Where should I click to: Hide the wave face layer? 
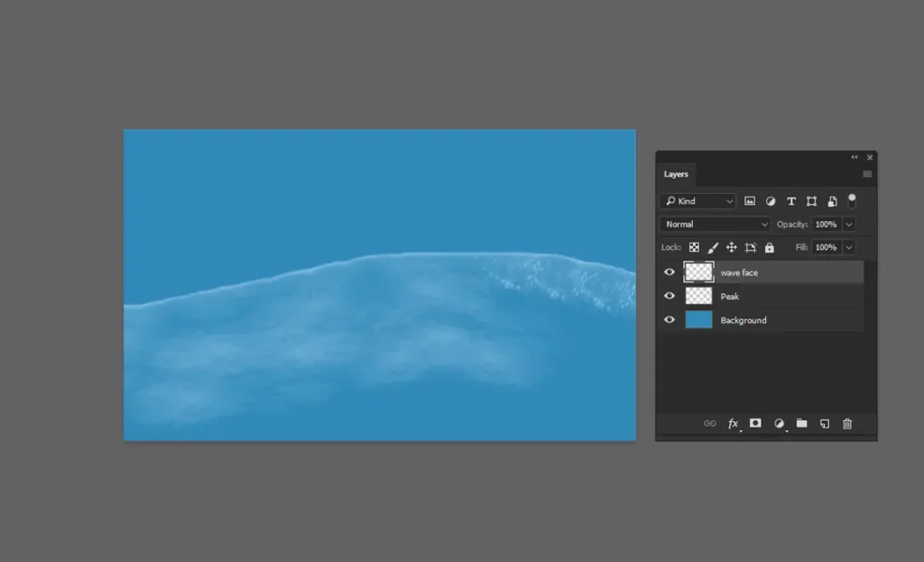(670, 272)
